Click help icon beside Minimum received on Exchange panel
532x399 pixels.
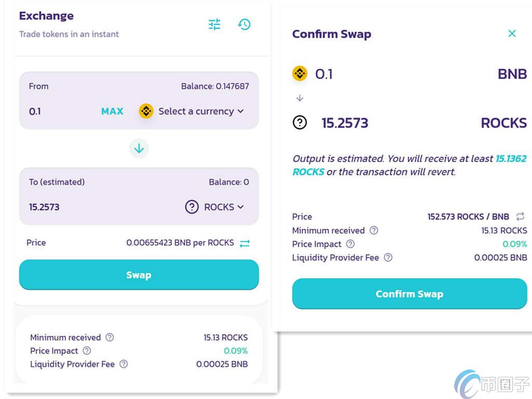pos(110,337)
